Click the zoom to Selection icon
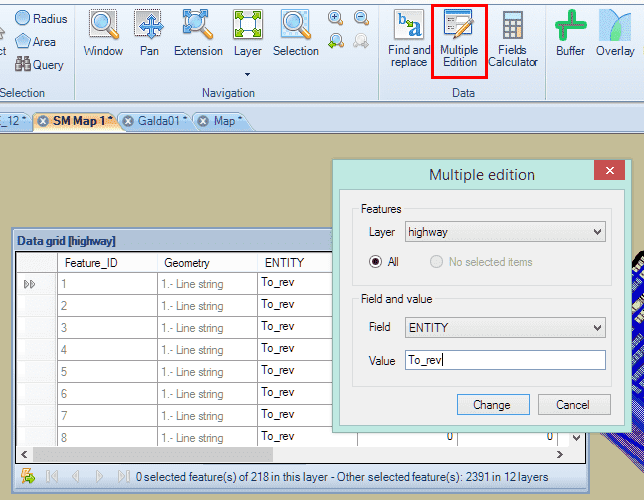The height and width of the screenshot is (500, 644). coord(295,33)
